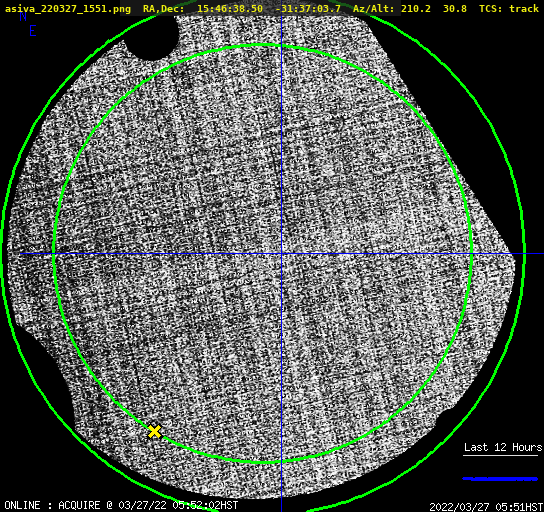Screen dimensions: 544x512
Task: Click the RA,Dec coordinate readout 15:46:38.50
Action: (x=230, y=9)
